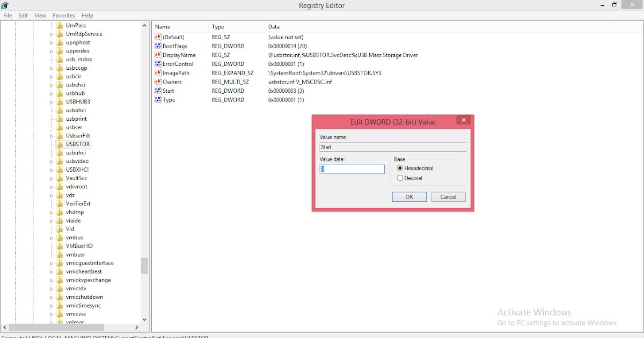Select the DisplayName REG_SZ icon
This screenshot has height=338, width=644.
[x=157, y=55]
